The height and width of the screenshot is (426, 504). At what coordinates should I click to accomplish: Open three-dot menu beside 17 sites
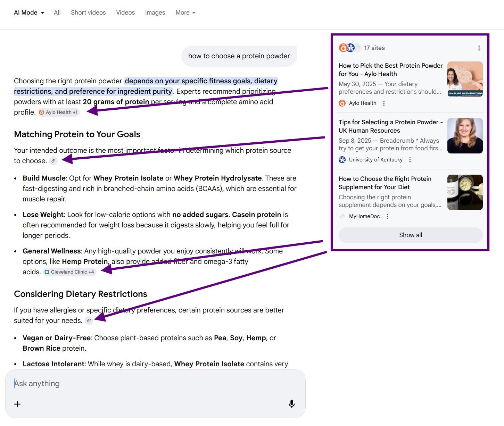(479, 48)
